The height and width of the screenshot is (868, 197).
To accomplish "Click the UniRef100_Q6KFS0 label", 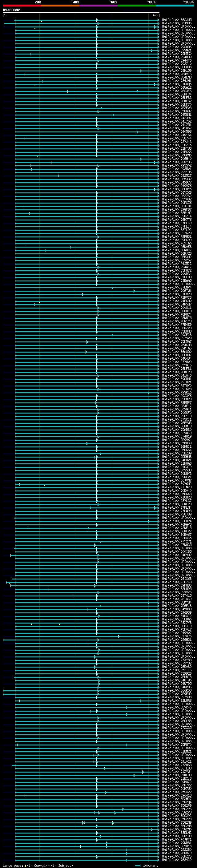I will pyautogui.click(x=177, y=104).
